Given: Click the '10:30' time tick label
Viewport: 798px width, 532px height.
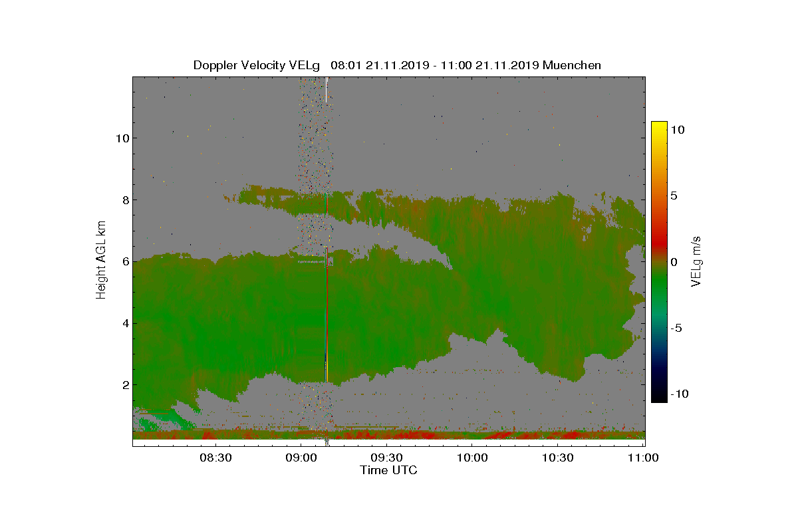Looking at the screenshot, I should [558, 458].
